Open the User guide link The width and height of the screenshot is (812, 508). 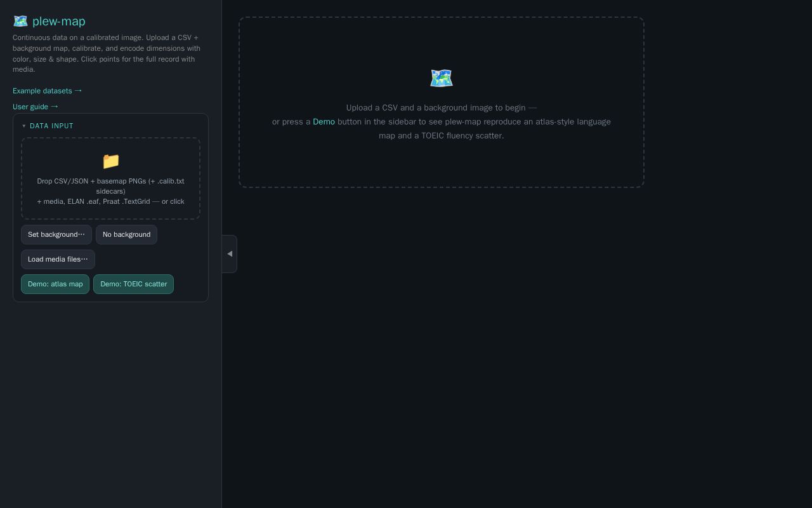point(36,107)
